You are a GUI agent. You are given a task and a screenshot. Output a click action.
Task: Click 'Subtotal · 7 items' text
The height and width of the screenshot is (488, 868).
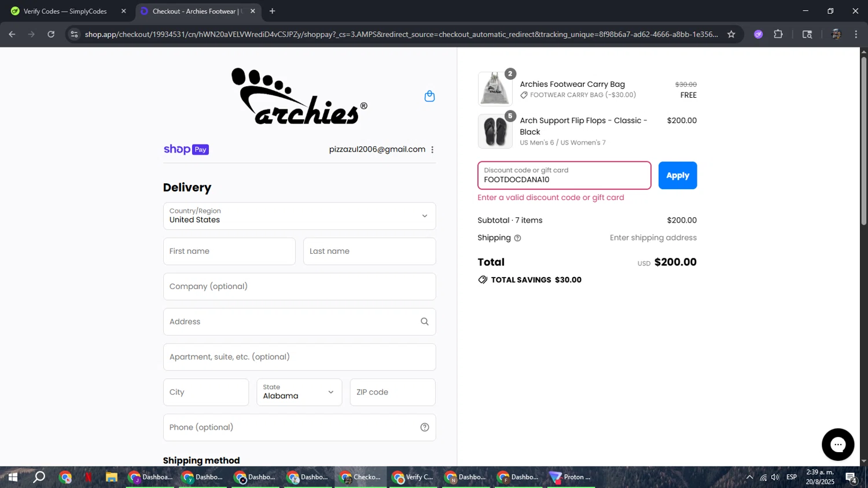510,220
